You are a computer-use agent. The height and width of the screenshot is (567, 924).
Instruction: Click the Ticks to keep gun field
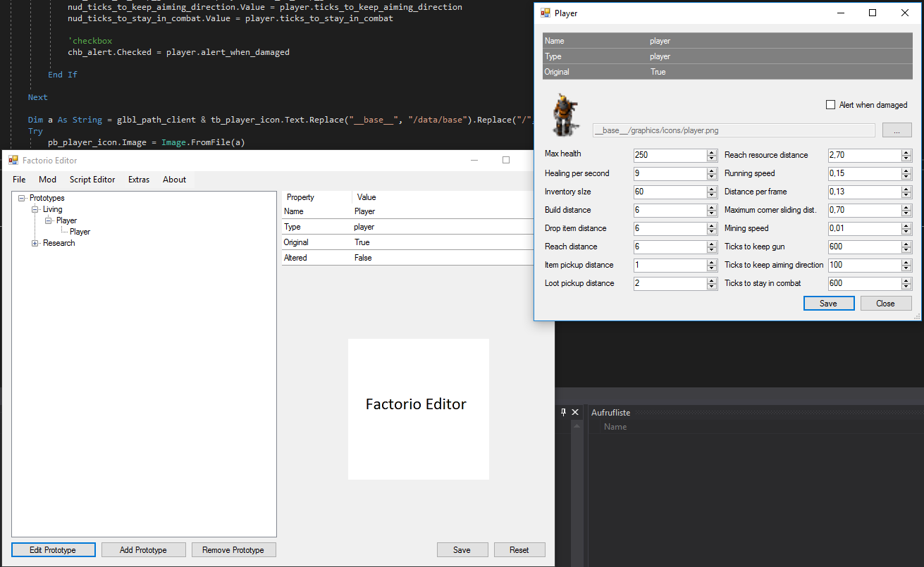click(864, 247)
